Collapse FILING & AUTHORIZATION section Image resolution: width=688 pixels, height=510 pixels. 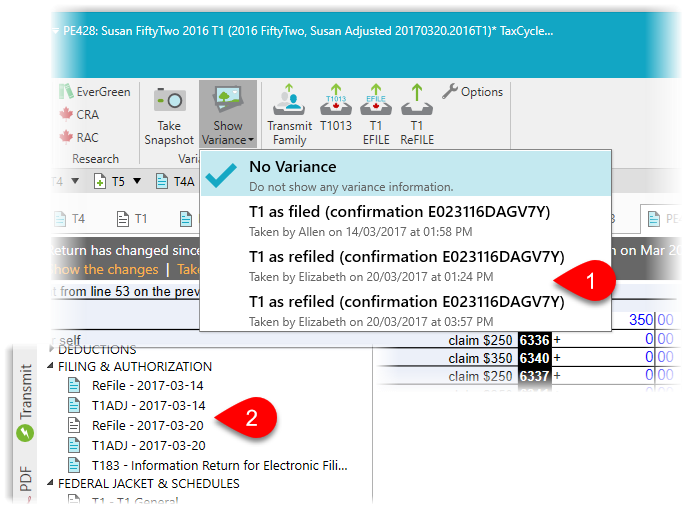(50, 366)
